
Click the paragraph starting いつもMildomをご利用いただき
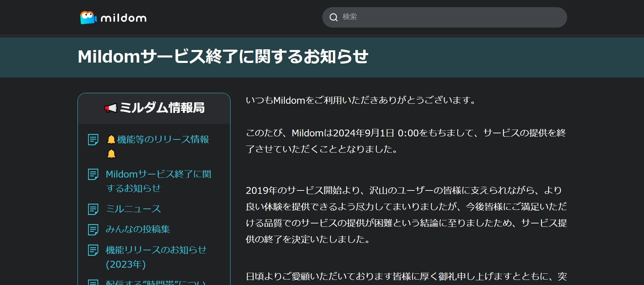[361, 100]
